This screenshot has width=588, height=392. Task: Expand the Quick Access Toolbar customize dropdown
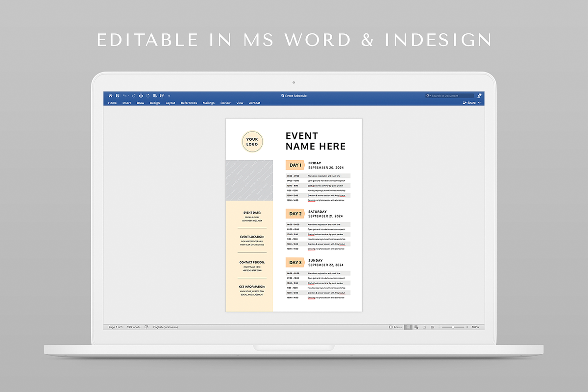click(x=169, y=96)
